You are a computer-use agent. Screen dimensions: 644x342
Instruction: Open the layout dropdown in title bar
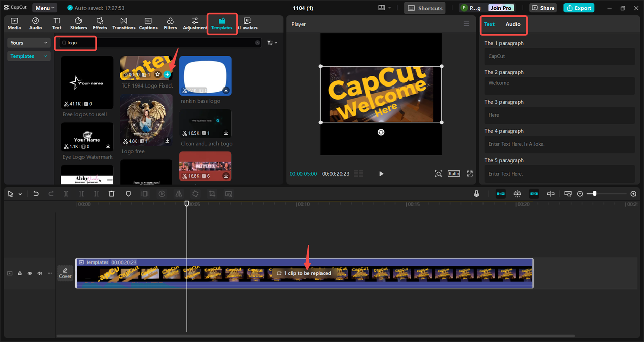click(x=385, y=8)
